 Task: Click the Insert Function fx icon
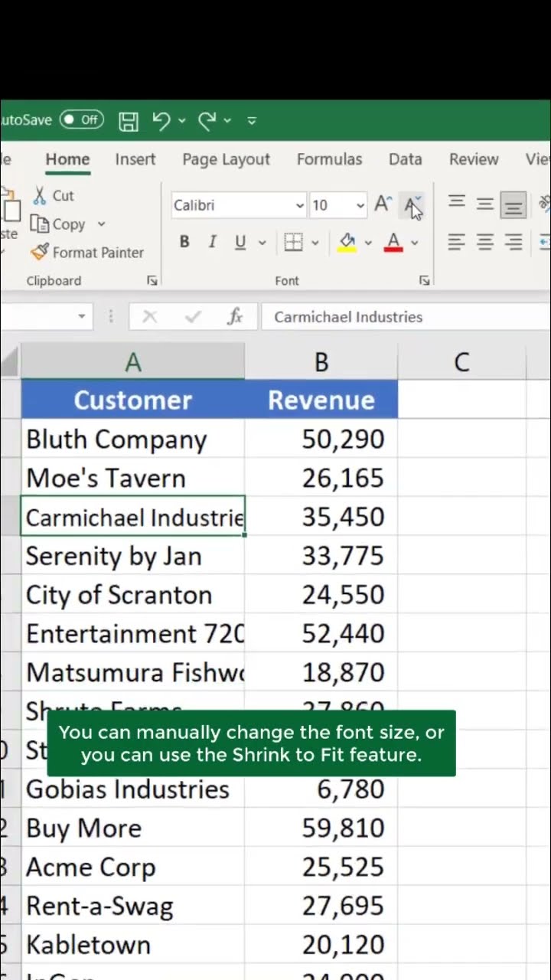coord(236,316)
